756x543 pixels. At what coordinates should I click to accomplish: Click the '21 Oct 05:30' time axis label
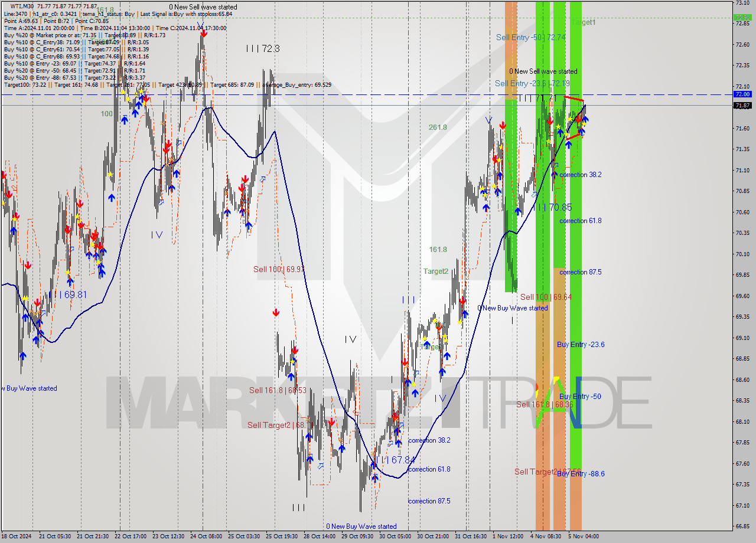click(55, 537)
